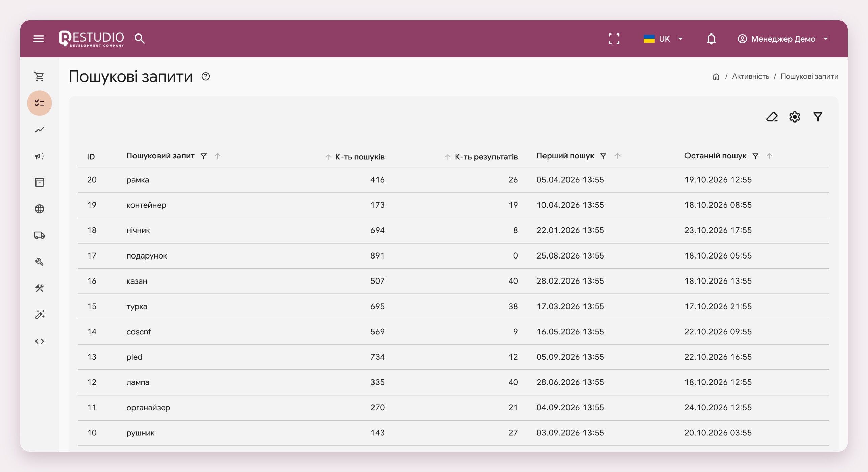Click the help icon beside page title

click(206, 76)
